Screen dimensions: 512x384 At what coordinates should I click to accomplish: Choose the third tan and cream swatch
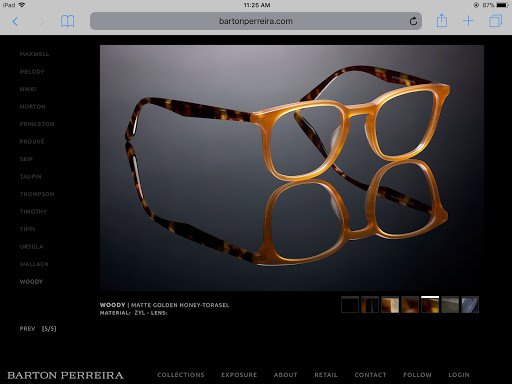[x=390, y=305]
